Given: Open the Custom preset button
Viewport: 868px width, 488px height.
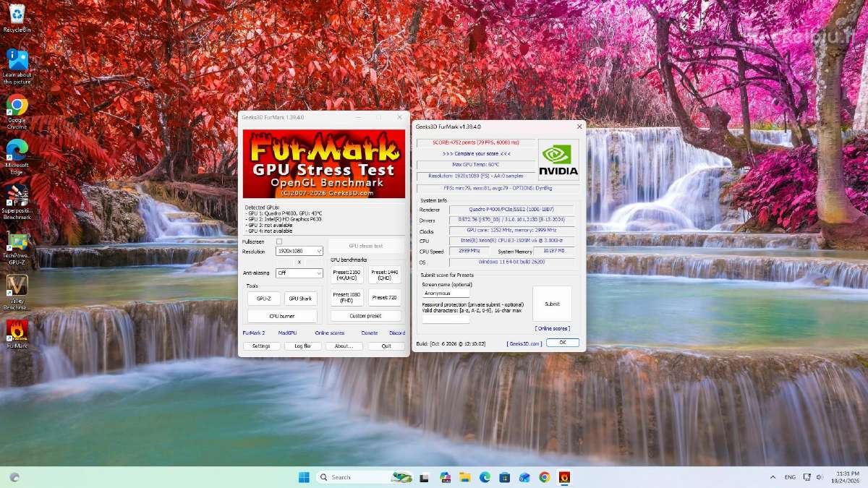Looking at the screenshot, I should click(x=366, y=316).
